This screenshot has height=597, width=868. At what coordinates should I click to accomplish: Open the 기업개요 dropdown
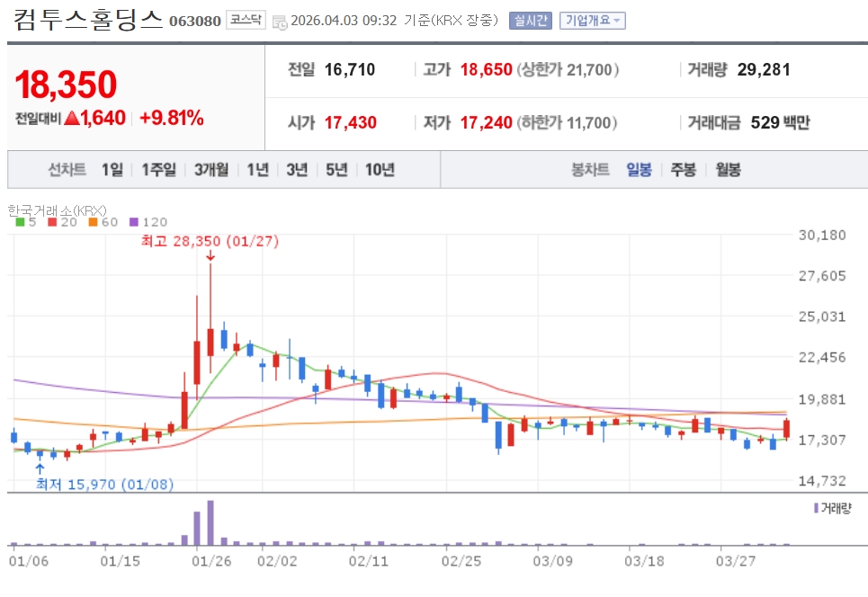pyautogui.click(x=593, y=21)
